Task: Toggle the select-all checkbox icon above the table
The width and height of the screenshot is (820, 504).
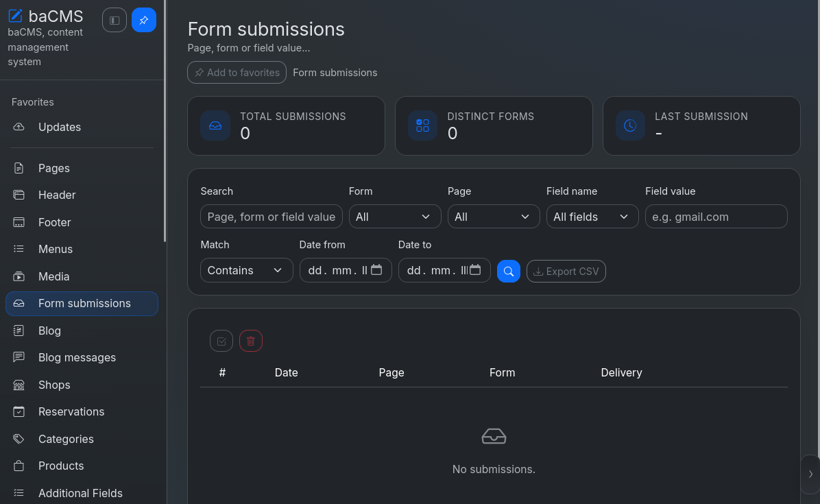Action: (x=221, y=341)
